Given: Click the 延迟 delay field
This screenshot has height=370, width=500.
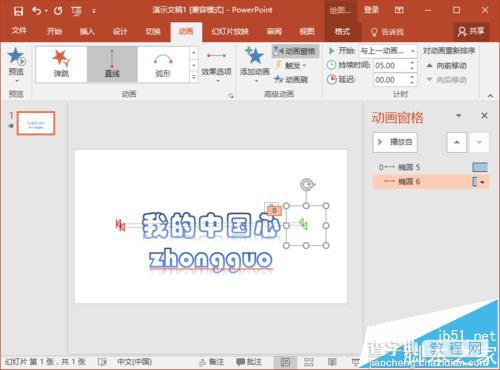Looking at the screenshot, I should point(391,80).
